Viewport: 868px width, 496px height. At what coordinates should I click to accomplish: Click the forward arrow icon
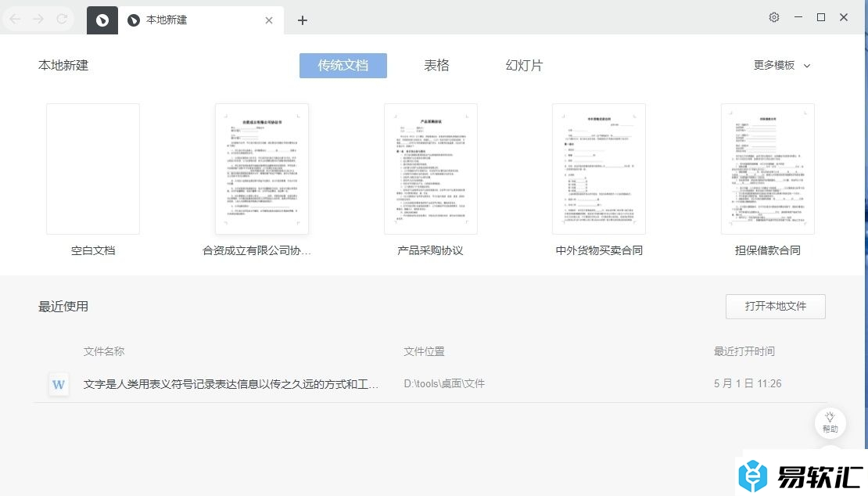(x=38, y=19)
